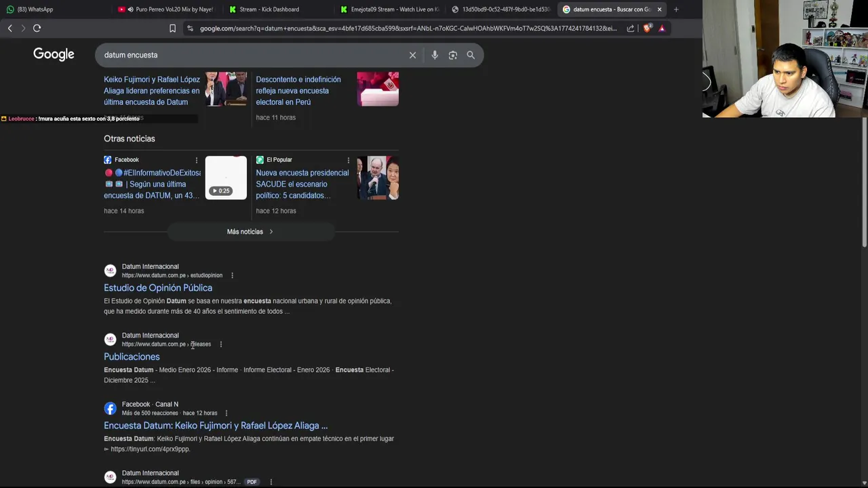The height and width of the screenshot is (488, 868).
Task: Switch to Puro Perreo Vol.20 Mix tab
Action: click(x=165, y=9)
